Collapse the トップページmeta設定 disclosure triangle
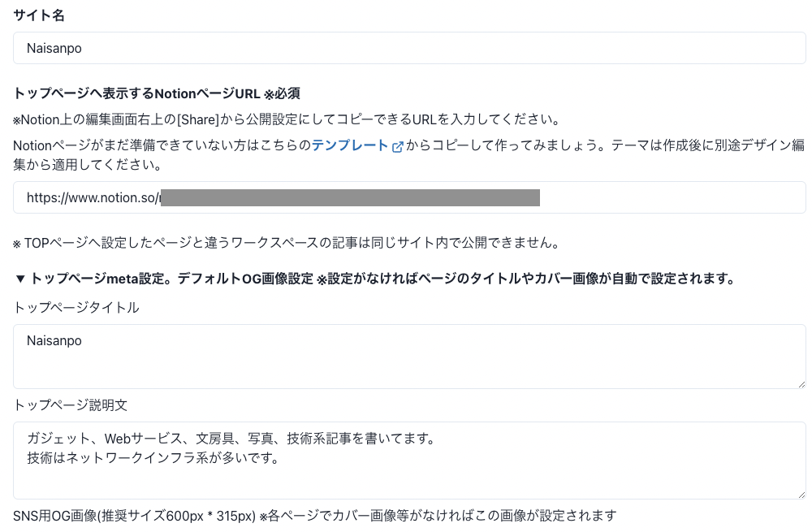Screen dimensions: 812x532 pyautogui.click(x=20, y=279)
